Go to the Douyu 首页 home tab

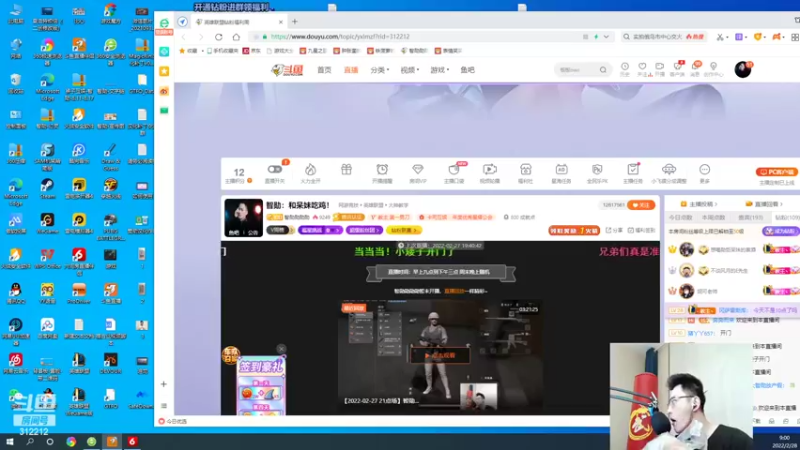pos(324,70)
